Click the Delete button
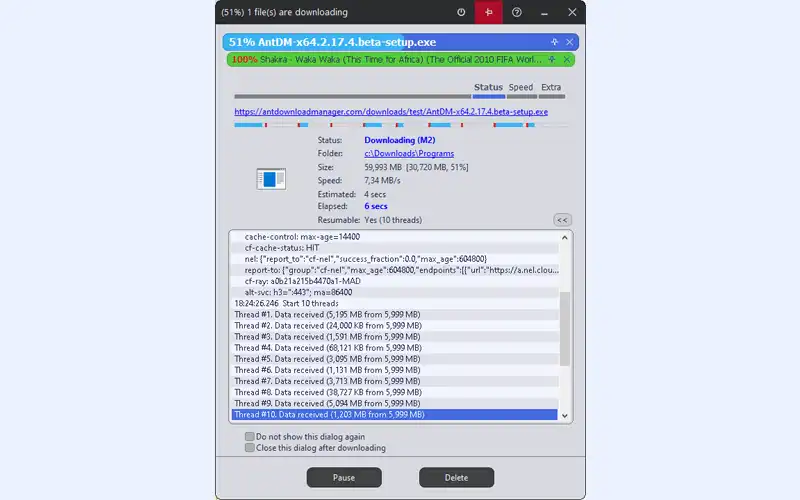 coord(456,478)
